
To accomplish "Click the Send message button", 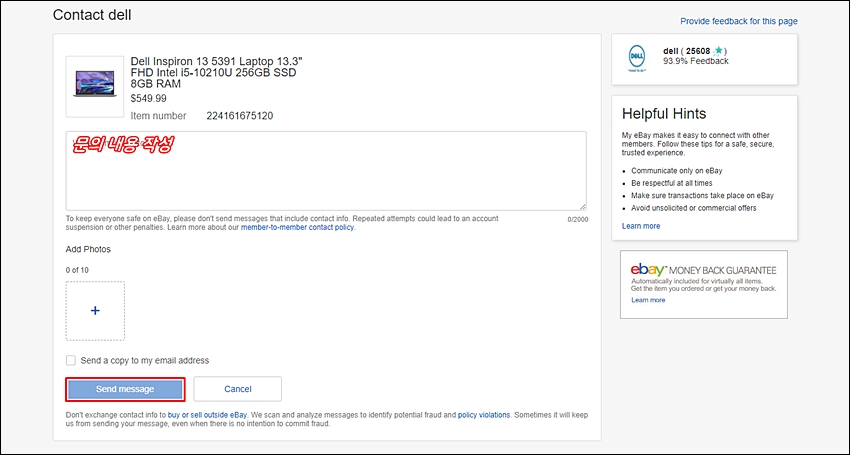I will [125, 389].
